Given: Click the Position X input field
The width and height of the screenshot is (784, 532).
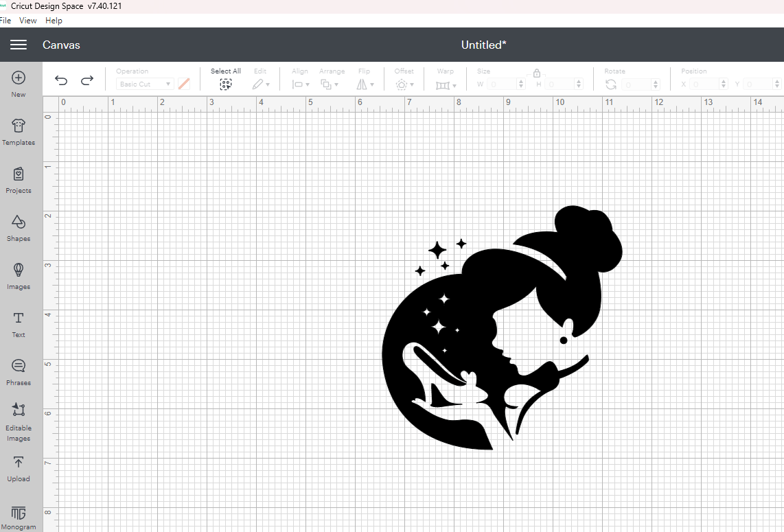Looking at the screenshot, I should click(704, 84).
